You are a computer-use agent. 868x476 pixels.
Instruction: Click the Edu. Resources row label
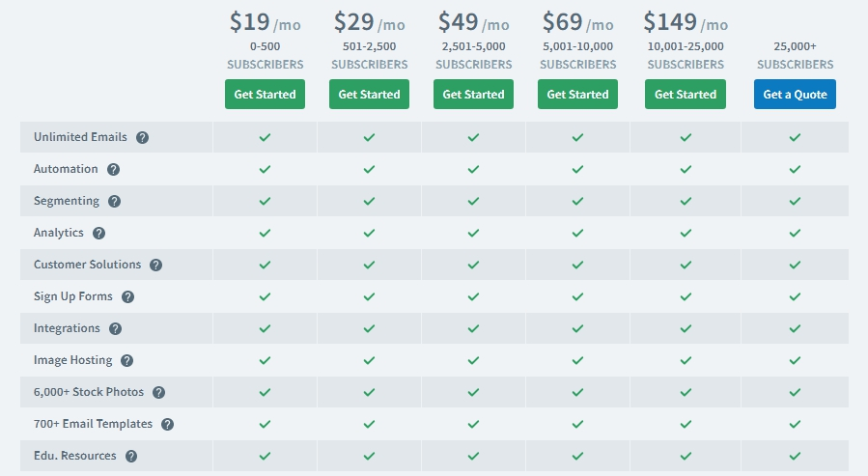click(x=74, y=456)
